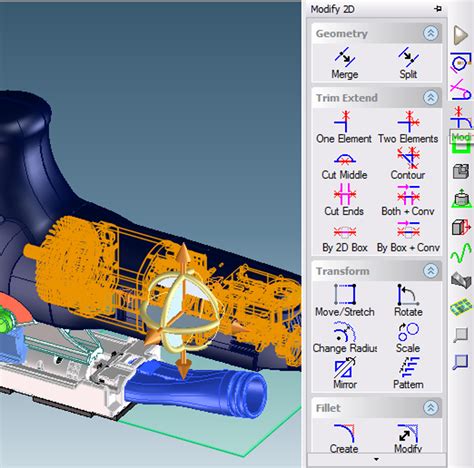Select the Merge geometry tool
Screen dimensions: 474x468
(x=345, y=63)
